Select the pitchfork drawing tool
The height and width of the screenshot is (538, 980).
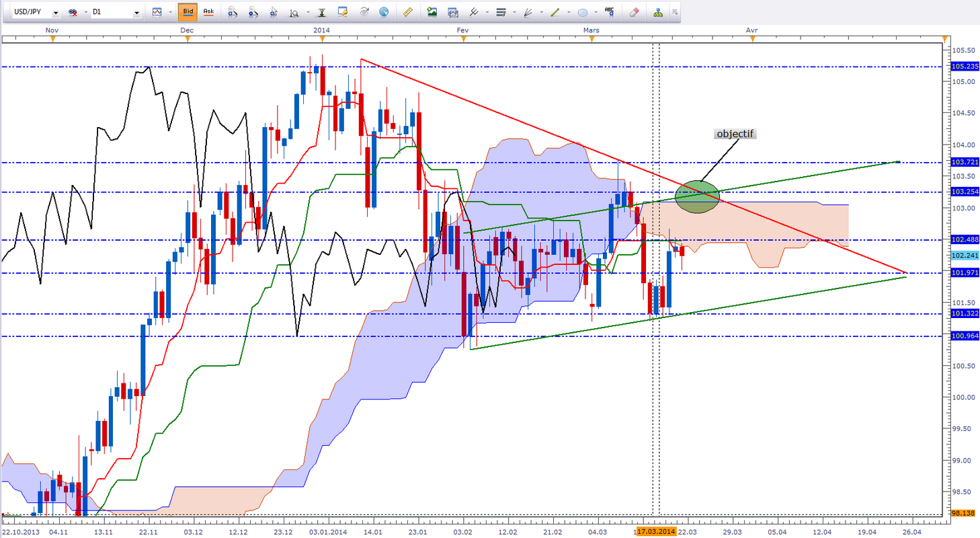point(473,12)
